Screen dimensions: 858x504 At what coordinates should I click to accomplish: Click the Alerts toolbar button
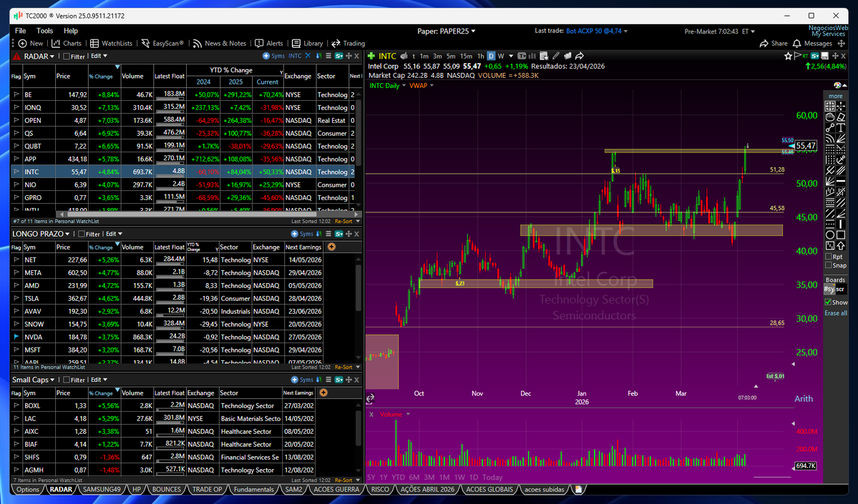coord(269,43)
